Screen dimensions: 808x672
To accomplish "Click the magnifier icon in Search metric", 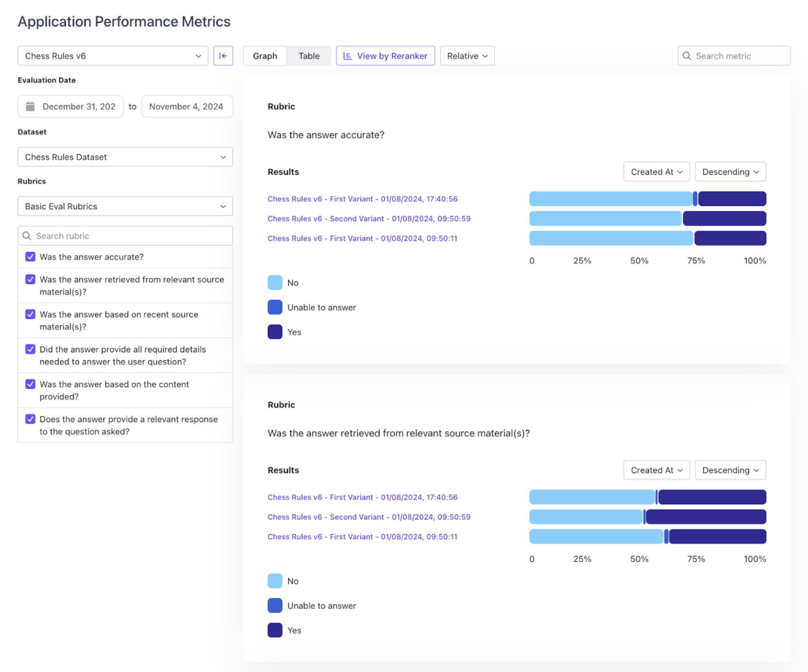I will (687, 56).
